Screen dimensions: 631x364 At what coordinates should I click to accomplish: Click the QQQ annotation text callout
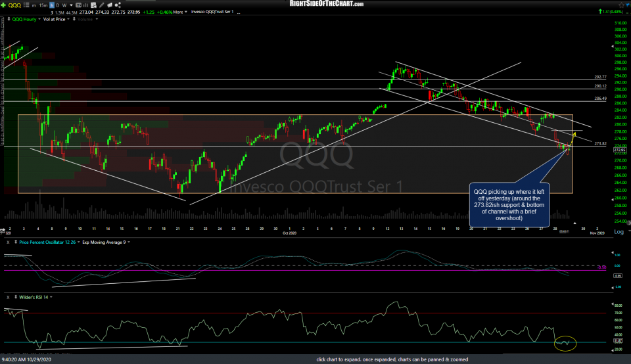[509, 205]
